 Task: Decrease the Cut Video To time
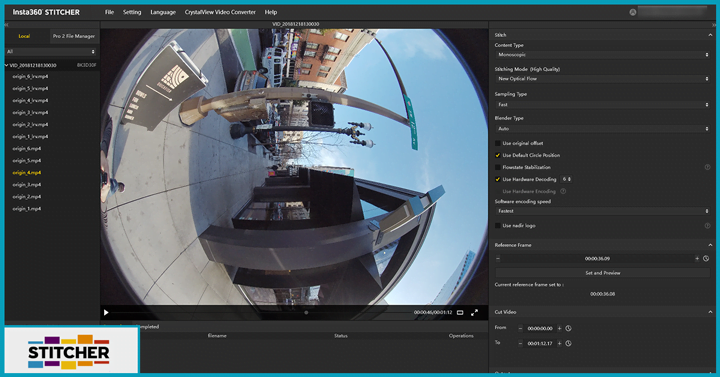[x=520, y=343]
